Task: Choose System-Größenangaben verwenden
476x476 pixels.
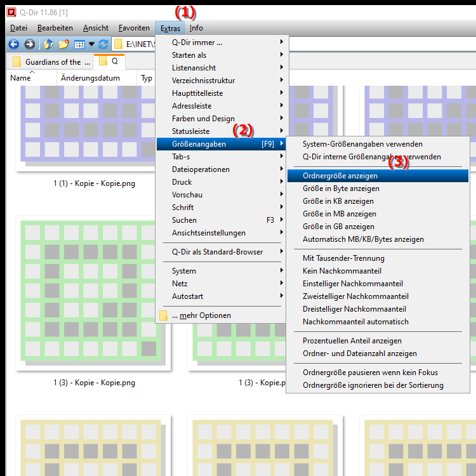Action: (x=378, y=144)
